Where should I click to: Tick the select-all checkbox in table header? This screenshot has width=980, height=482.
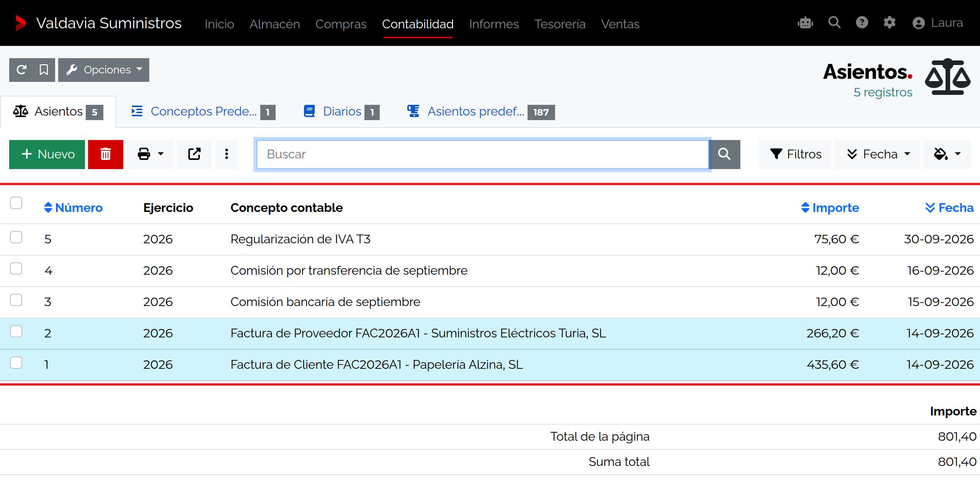pos(16,203)
